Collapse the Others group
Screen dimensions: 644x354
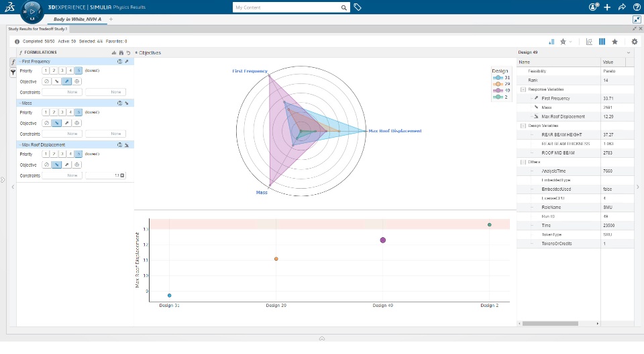pos(523,162)
